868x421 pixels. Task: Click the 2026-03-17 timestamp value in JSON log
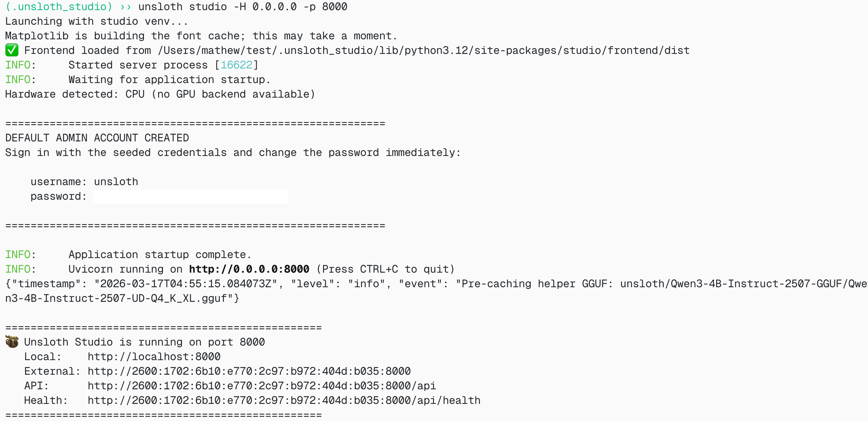click(186, 284)
